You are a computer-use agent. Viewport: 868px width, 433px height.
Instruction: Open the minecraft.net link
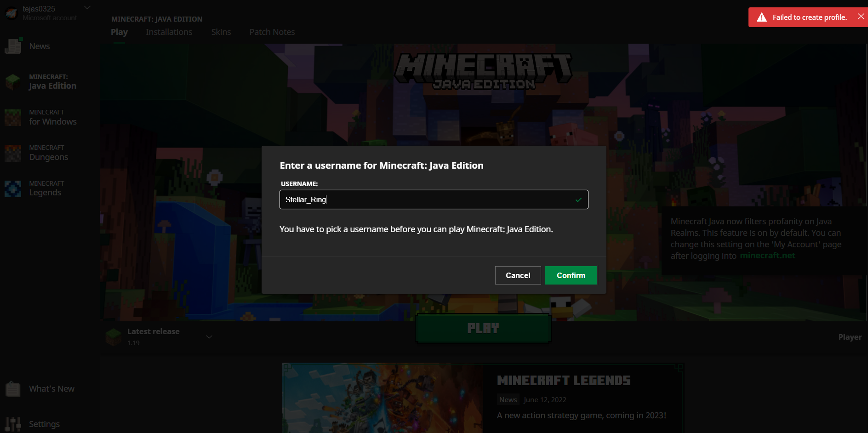767,256
